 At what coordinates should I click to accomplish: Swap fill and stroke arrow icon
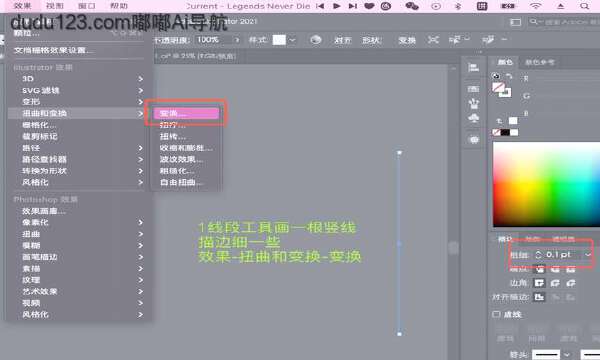click(x=509, y=76)
